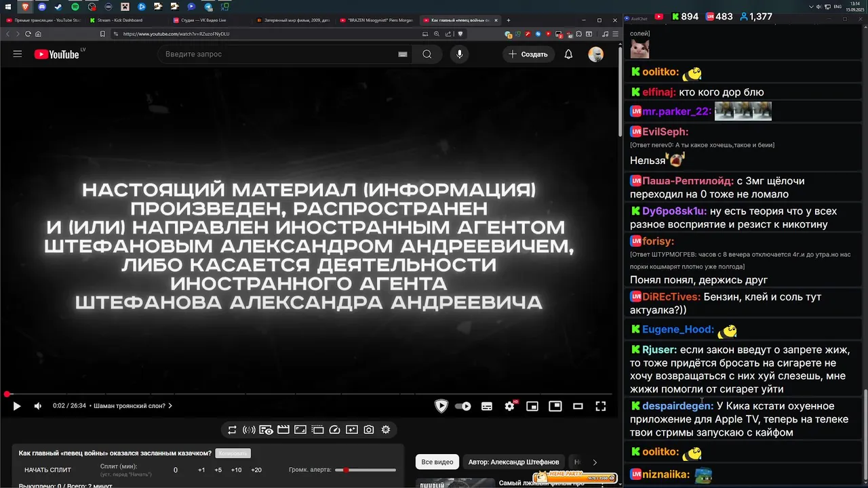Expand the chapter "Шаман троянский слон?"

point(134,406)
